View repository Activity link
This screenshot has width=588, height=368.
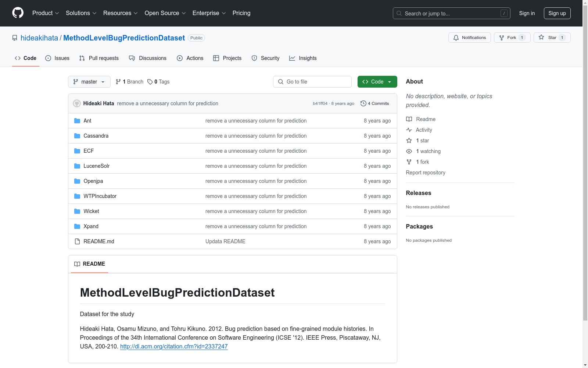(419, 130)
